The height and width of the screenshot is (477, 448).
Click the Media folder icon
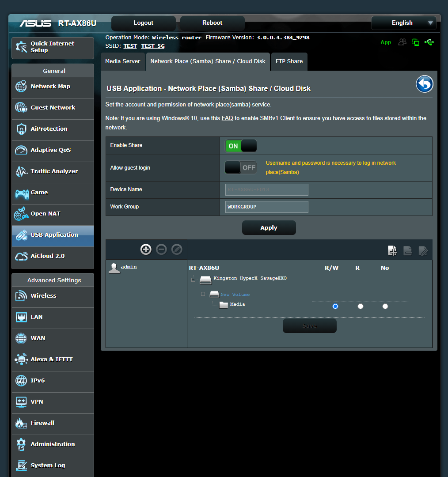[224, 305]
